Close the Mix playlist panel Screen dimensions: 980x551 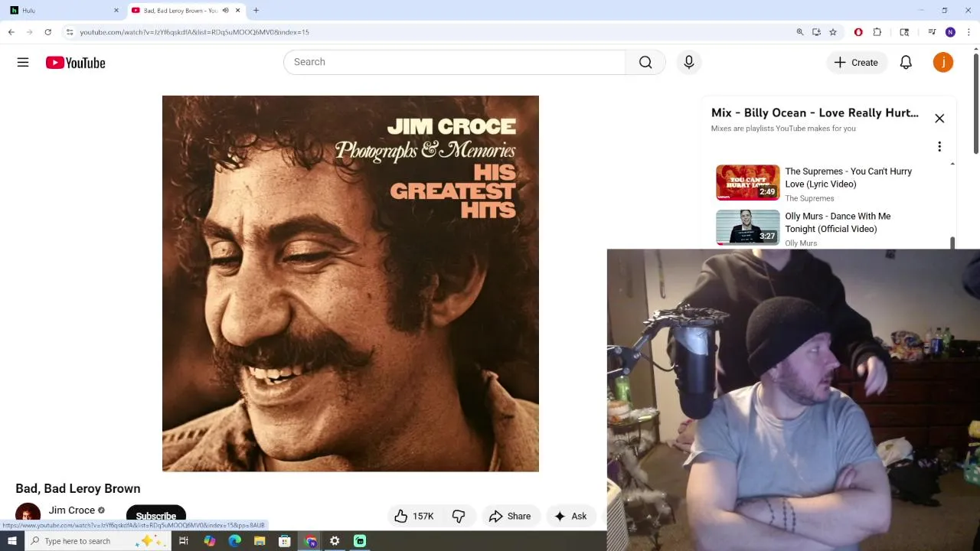tap(939, 119)
